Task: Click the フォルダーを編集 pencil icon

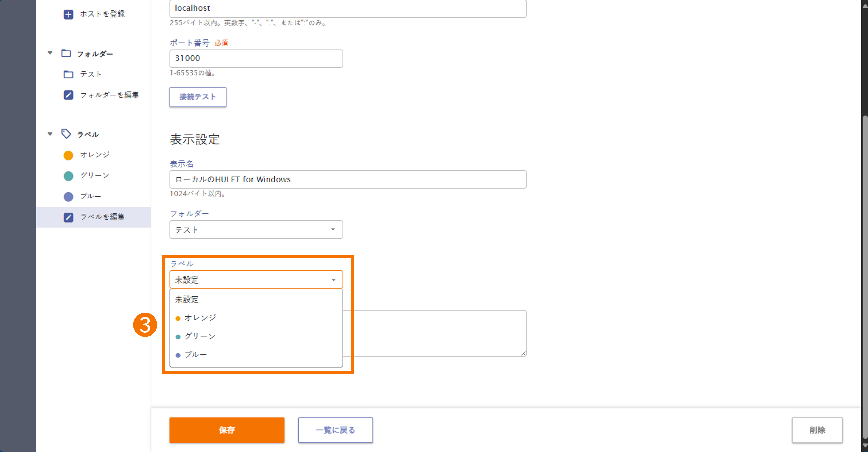Action: tap(68, 95)
